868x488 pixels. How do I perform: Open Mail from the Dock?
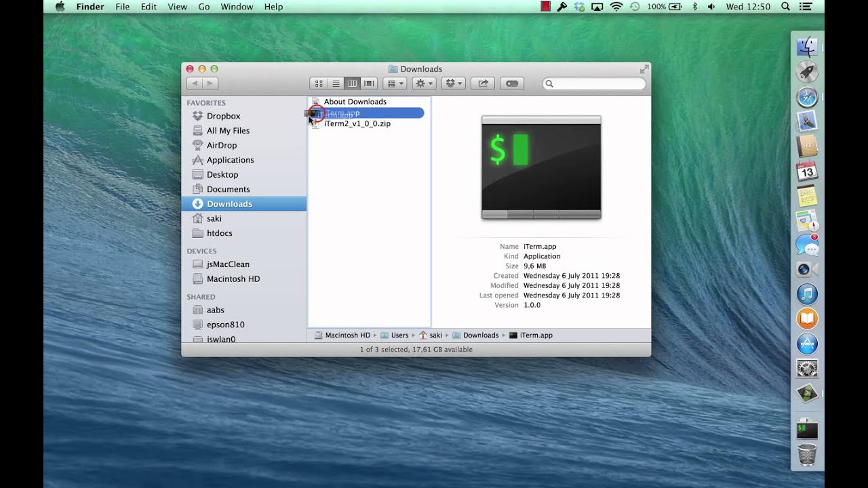tap(807, 122)
